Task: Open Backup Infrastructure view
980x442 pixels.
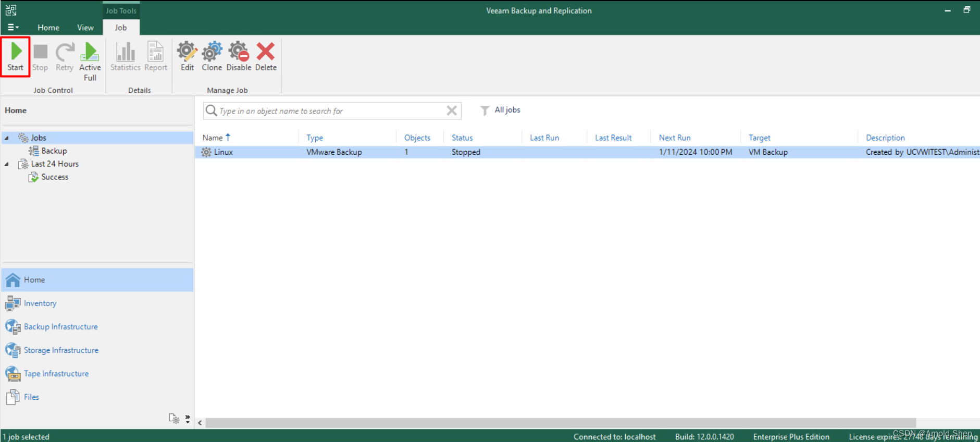Action: click(97, 327)
